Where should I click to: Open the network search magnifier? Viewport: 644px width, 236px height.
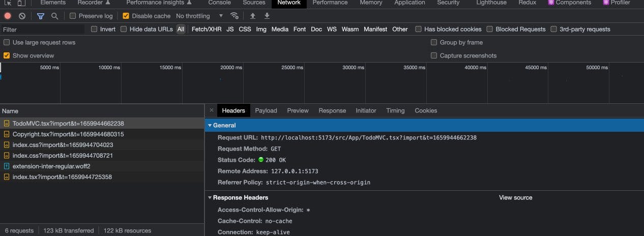(54, 16)
